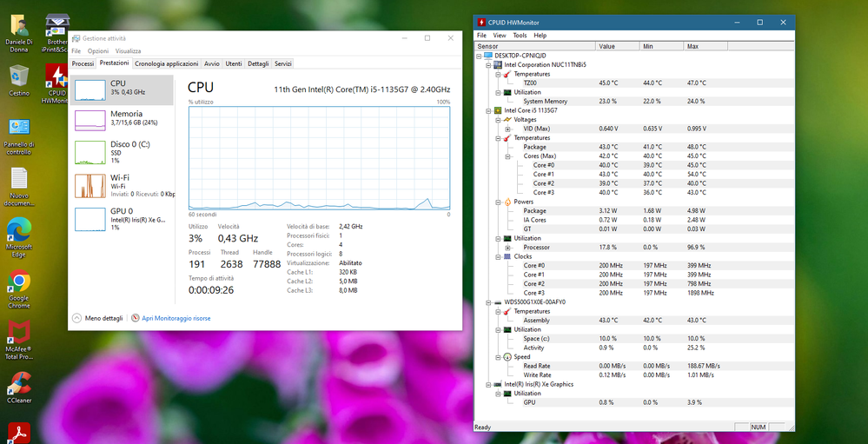Collapse the Intel Corporation NUC11TNBi5 node
Screen dimensions: 868x444
(x=488, y=65)
